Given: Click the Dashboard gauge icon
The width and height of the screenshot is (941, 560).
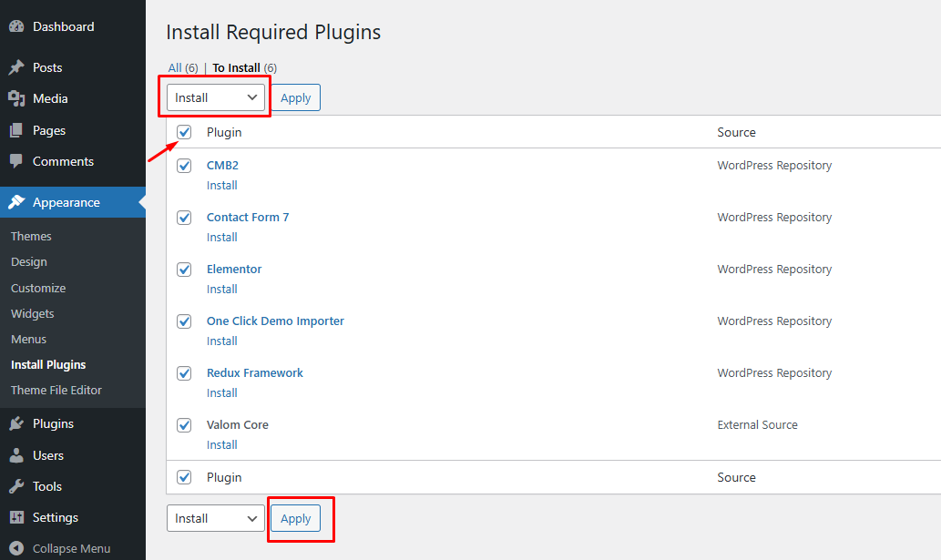Looking at the screenshot, I should click(x=16, y=25).
